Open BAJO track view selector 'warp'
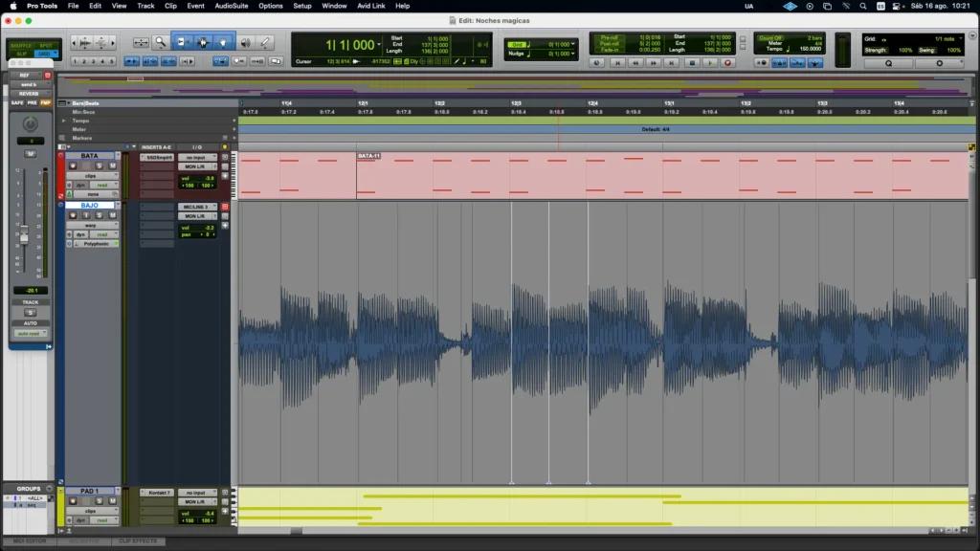980x551 pixels. [x=93, y=225]
